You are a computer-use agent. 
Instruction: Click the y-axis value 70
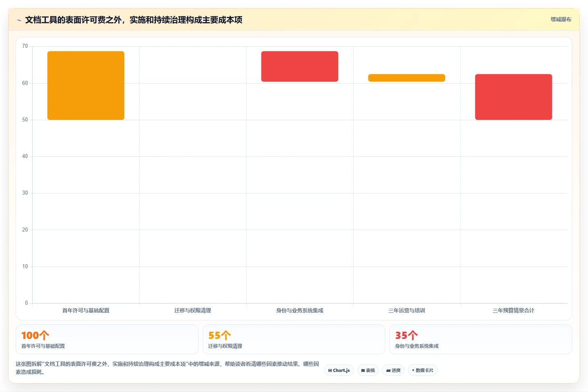25,46
